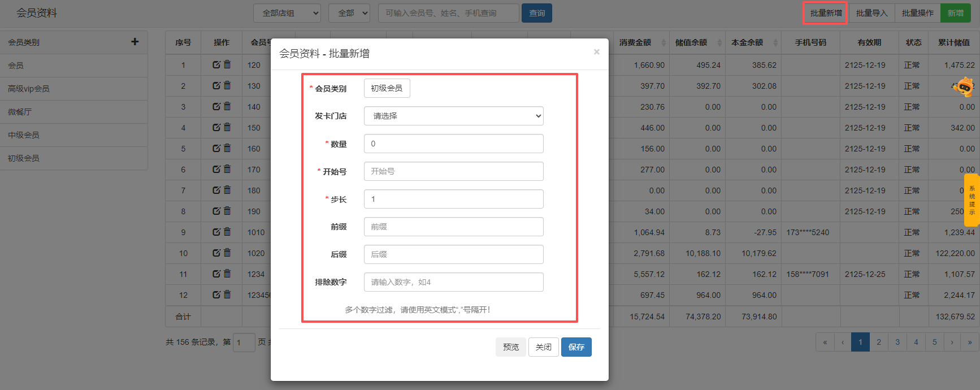The image size is (980, 390).
Task: Click the edit icon in row 1
Action: [x=216, y=65]
